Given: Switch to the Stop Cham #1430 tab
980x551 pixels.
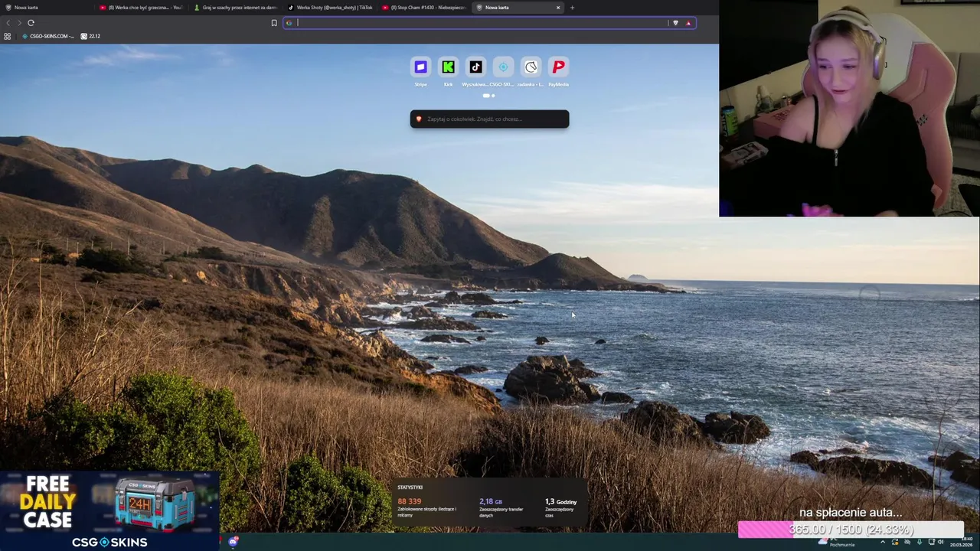Looking at the screenshot, I should (423, 8).
